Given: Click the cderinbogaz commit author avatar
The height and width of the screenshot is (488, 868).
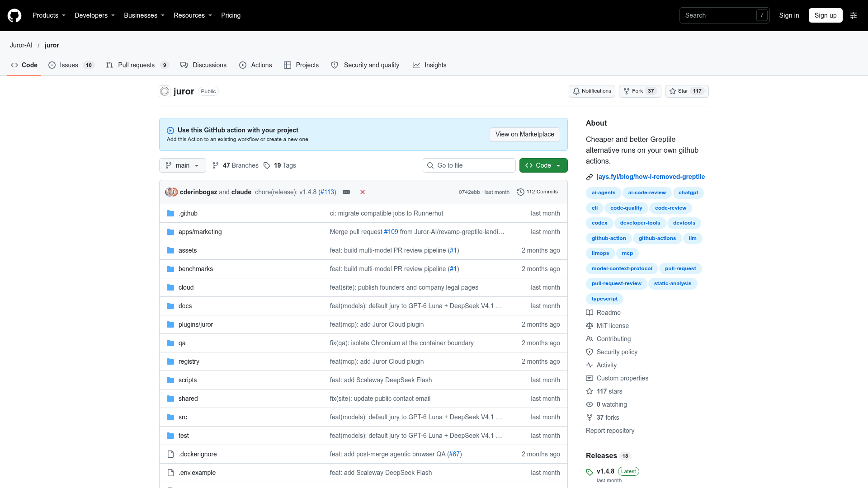Looking at the screenshot, I should coord(169,192).
